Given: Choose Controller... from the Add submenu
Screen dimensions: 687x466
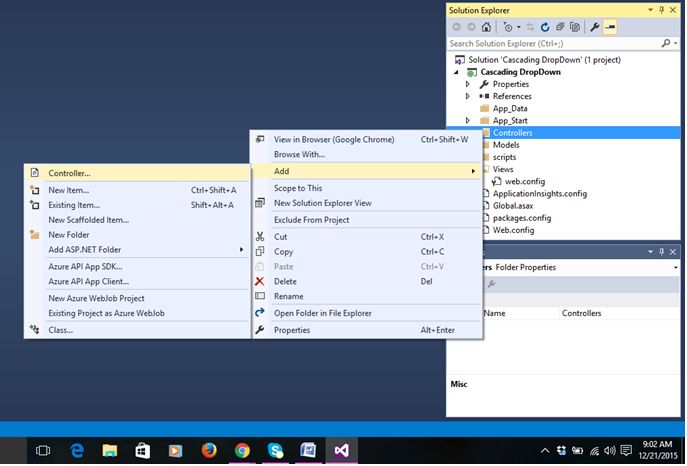Looking at the screenshot, I should (x=70, y=173).
